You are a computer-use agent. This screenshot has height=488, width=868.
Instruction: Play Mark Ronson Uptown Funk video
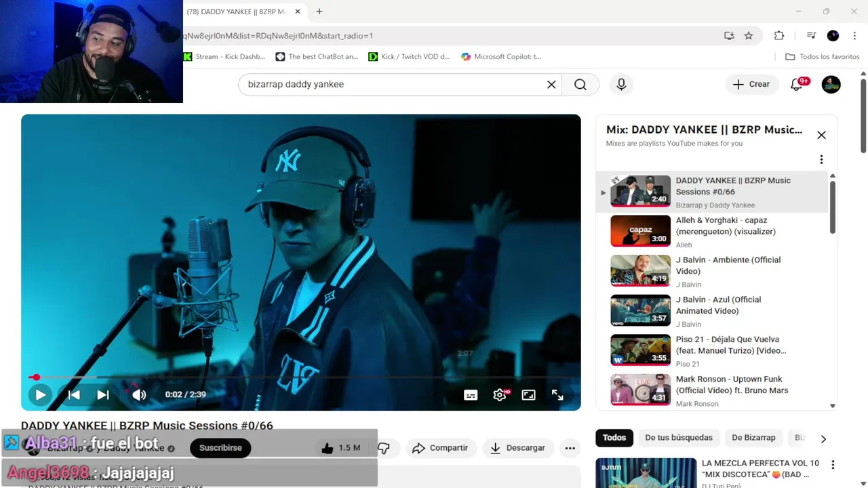(x=712, y=390)
